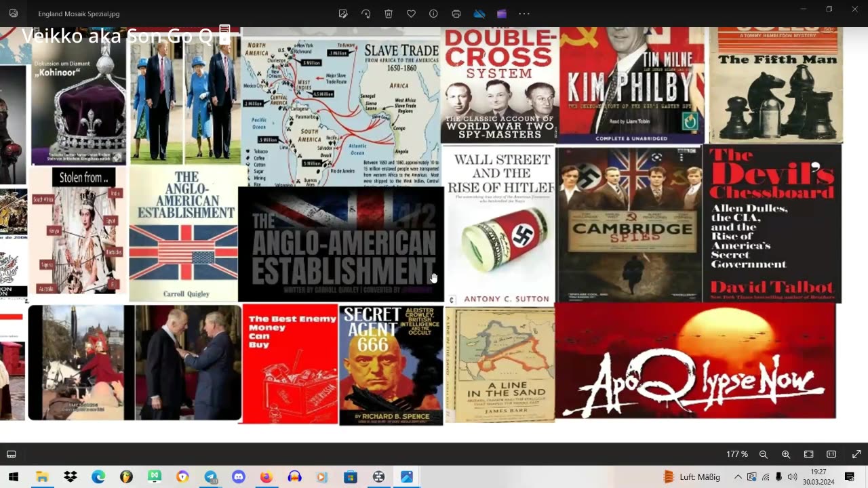Click the Double-Cross System book cover
Screen dimensions: 868x488
tap(500, 85)
